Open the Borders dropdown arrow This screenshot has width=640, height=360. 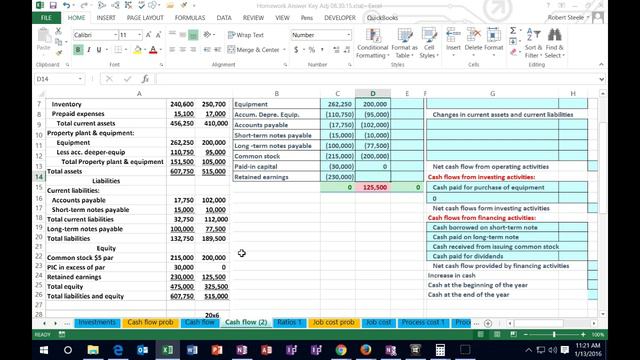(126, 50)
